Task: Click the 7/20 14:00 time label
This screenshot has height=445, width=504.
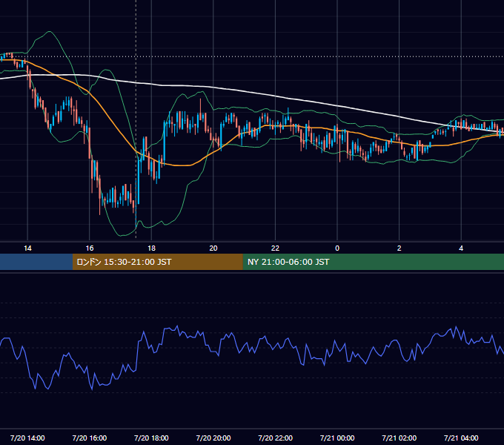Action: point(27,438)
